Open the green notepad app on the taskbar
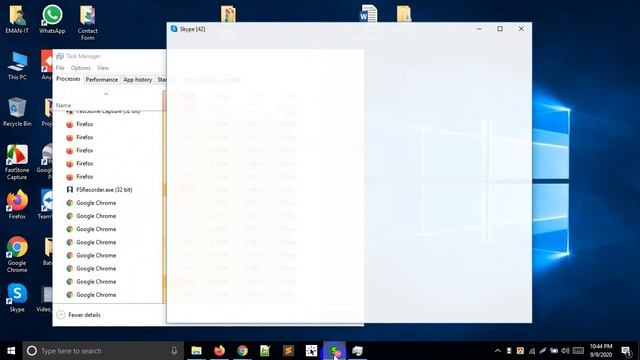Viewport: 640px width, 360px height. pos(265,351)
